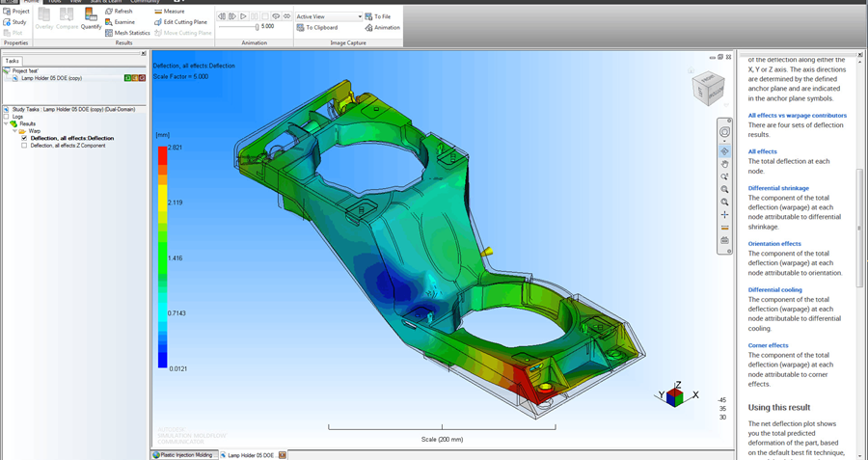The height and width of the screenshot is (460, 868).
Task: Open the Corner effects help link
Action: [x=768, y=345]
